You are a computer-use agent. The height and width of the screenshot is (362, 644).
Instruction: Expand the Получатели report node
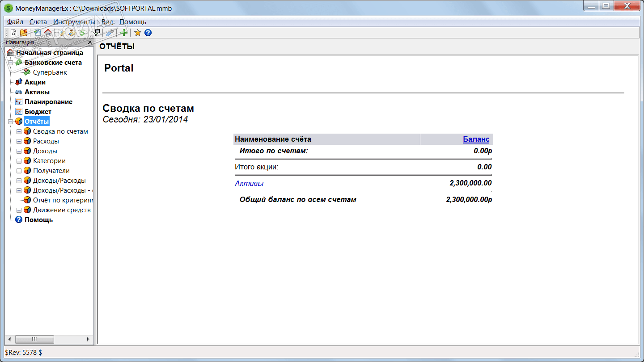coord(19,171)
